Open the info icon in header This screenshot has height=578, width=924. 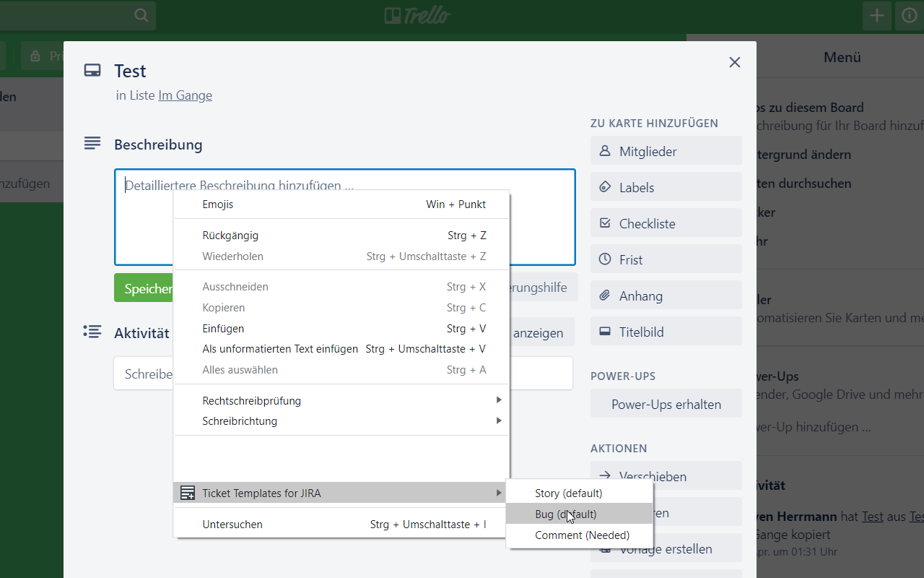click(x=909, y=16)
